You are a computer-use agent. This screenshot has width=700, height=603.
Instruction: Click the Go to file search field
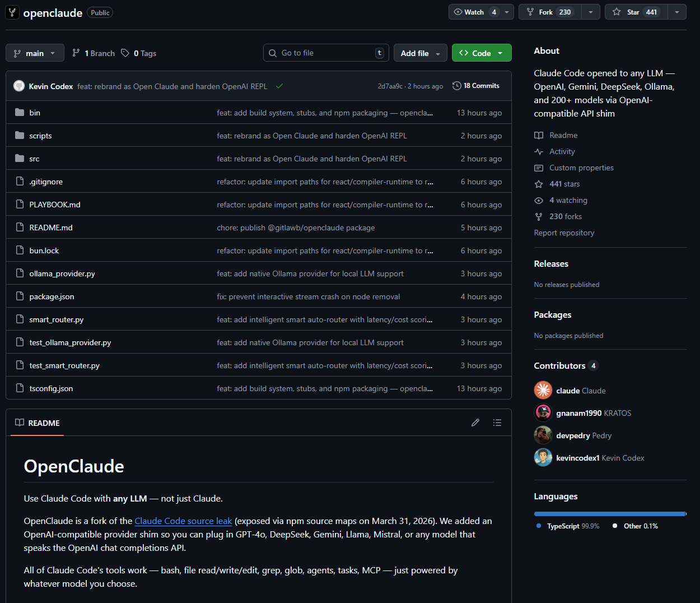[326, 53]
